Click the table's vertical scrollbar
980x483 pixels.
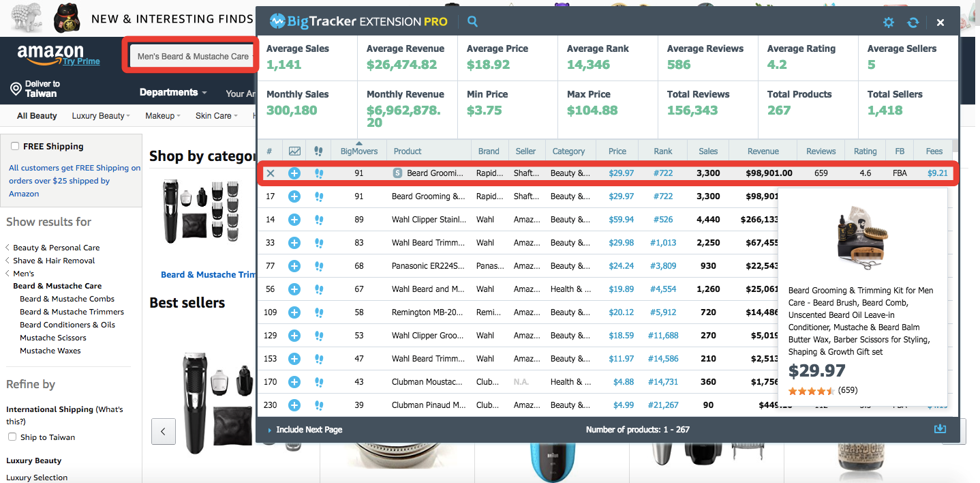(955, 146)
